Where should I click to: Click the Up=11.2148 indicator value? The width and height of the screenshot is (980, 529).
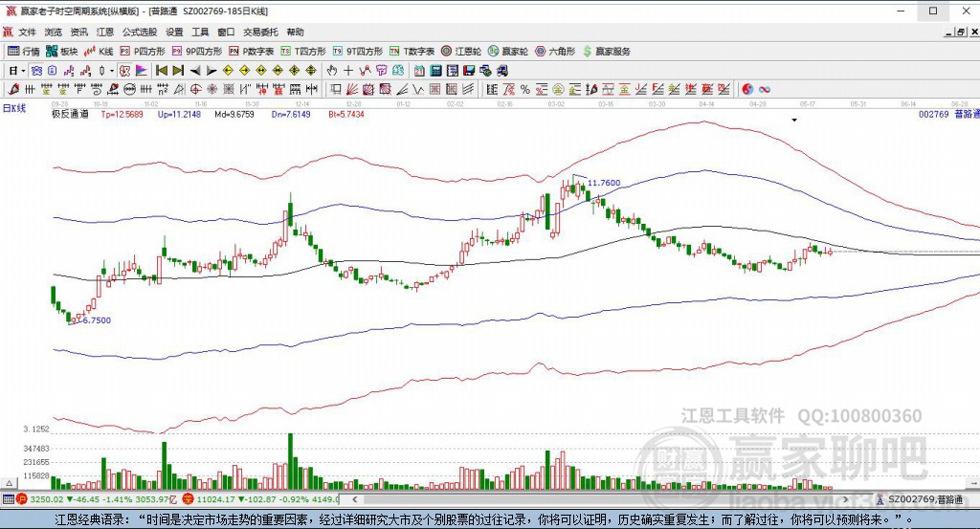pyautogui.click(x=179, y=114)
